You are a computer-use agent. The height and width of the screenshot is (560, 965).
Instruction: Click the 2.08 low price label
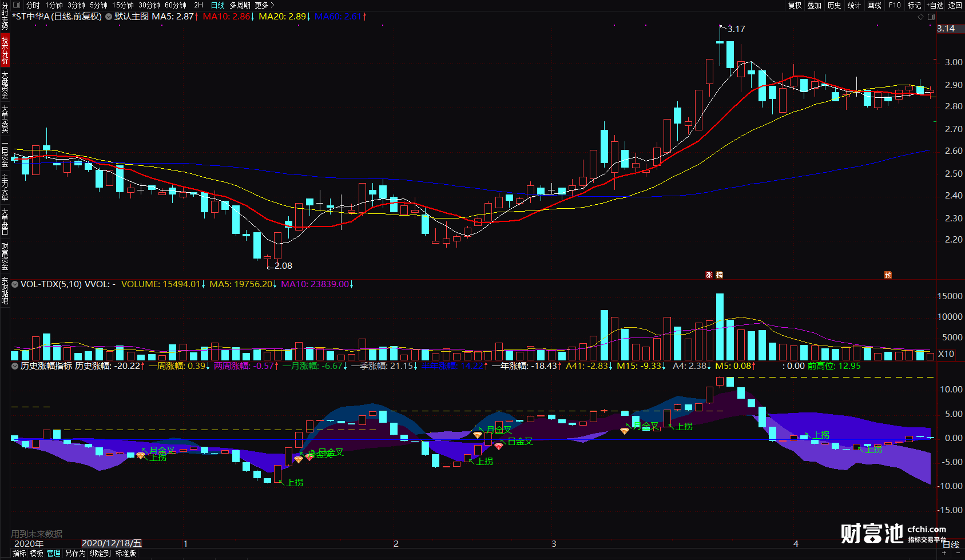(x=283, y=266)
